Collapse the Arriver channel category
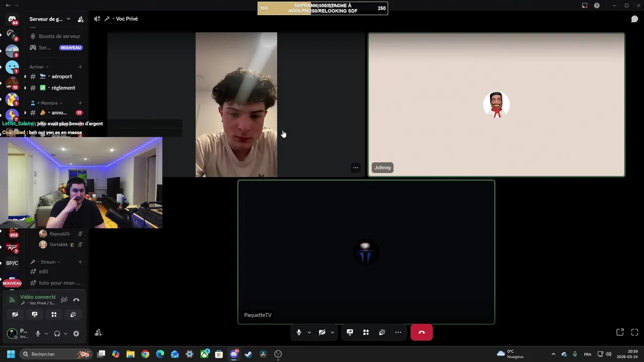This screenshot has width=644, height=362. click(x=39, y=67)
